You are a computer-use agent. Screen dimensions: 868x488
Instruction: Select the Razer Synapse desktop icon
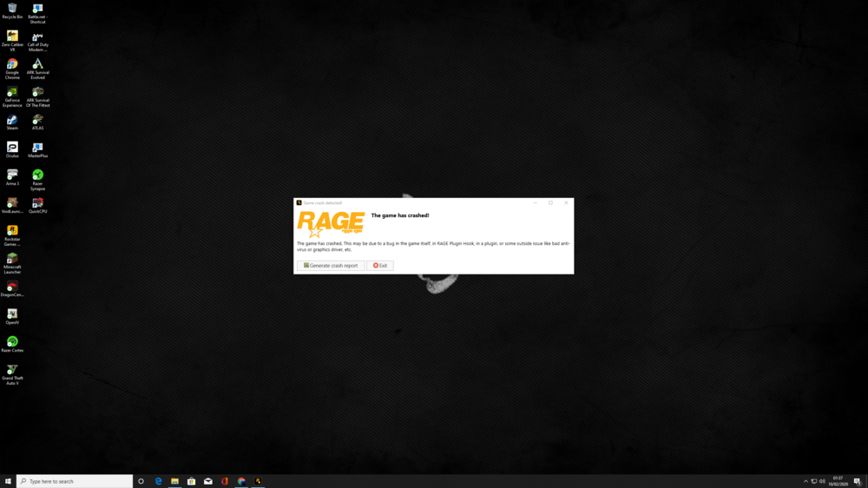pyautogui.click(x=37, y=180)
